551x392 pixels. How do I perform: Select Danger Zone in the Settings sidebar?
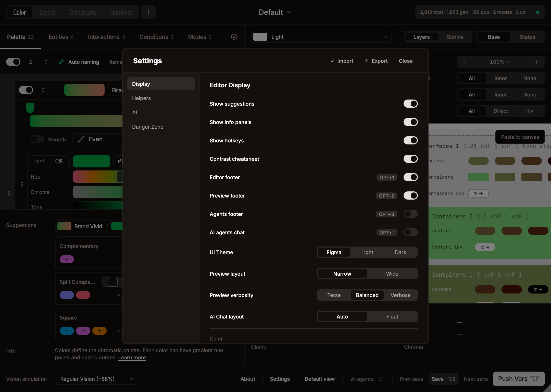click(x=148, y=127)
